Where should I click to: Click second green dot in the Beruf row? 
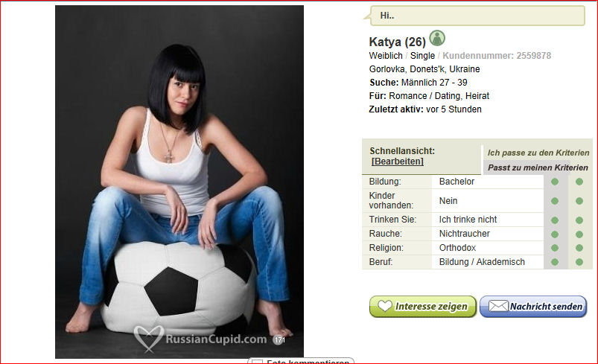click(x=579, y=262)
